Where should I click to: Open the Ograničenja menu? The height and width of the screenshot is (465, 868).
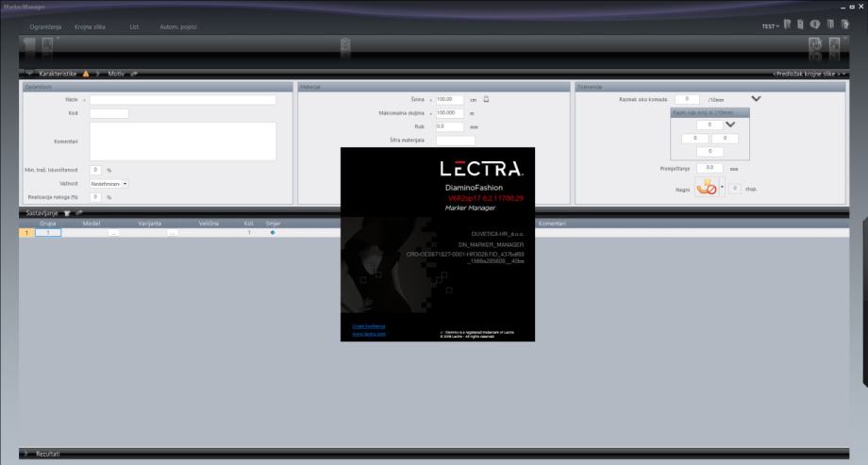click(45, 26)
